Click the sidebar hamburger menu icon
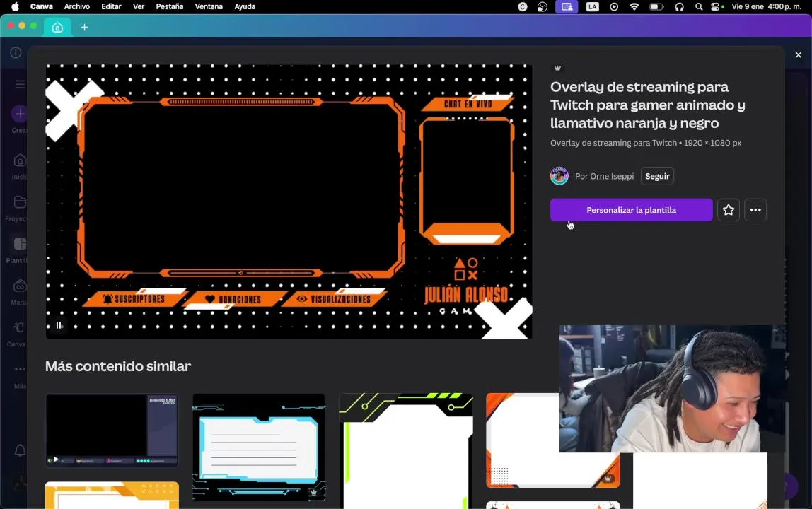Screen dimensions: 812x509 pyautogui.click(x=21, y=84)
